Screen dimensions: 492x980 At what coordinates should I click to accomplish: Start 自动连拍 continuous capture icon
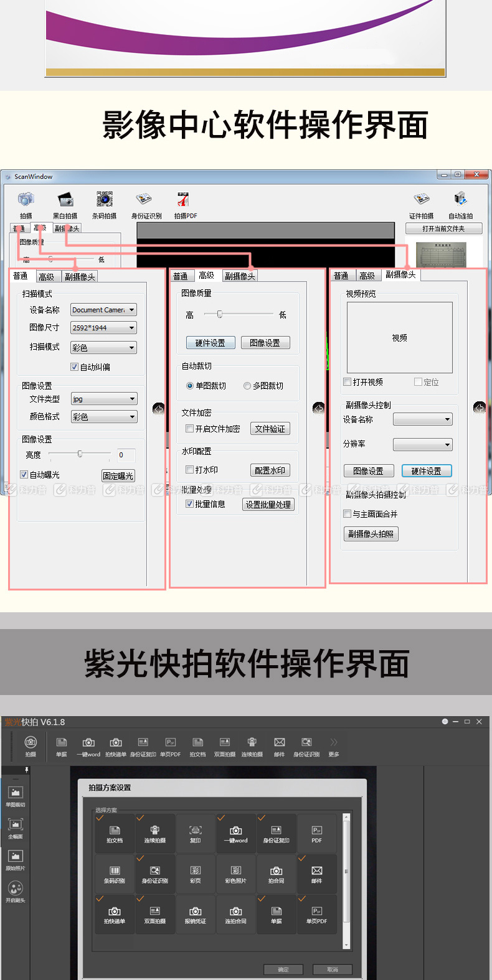pyautogui.click(x=460, y=199)
